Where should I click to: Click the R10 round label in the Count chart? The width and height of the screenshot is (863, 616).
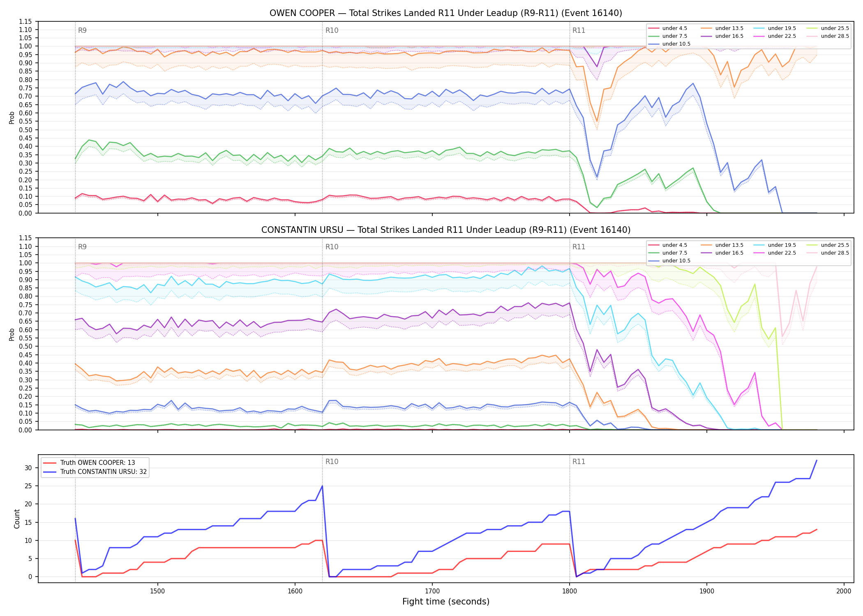(x=332, y=462)
